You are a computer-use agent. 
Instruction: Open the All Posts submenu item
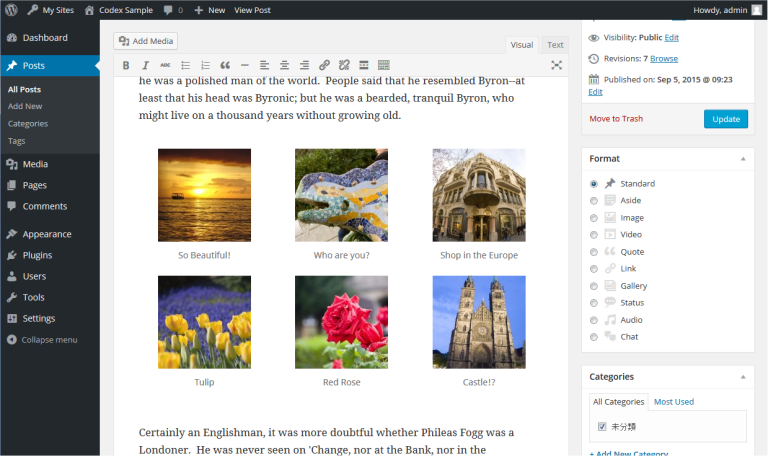(x=24, y=90)
